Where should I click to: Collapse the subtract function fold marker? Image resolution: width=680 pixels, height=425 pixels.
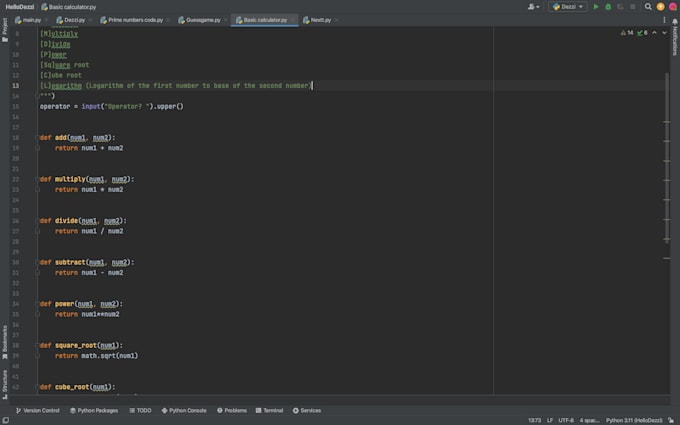37,262
